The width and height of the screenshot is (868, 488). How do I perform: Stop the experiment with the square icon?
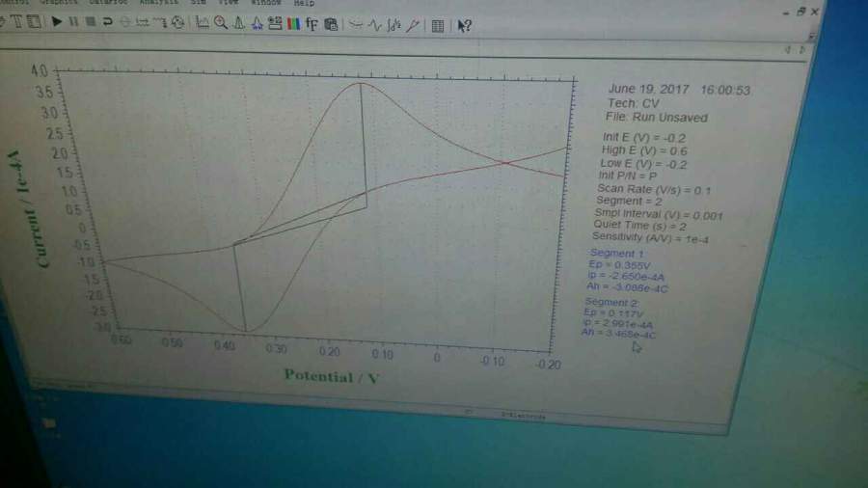click(x=91, y=22)
